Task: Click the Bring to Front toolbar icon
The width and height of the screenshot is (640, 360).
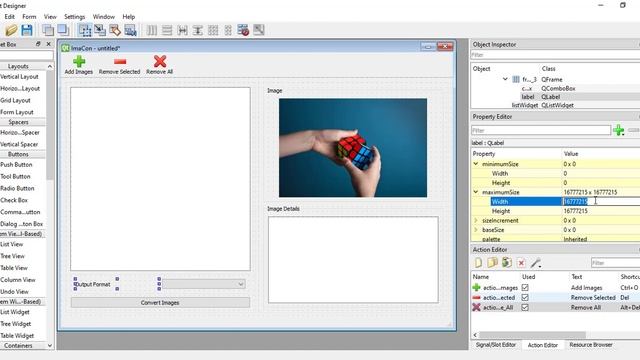Action: point(63,30)
